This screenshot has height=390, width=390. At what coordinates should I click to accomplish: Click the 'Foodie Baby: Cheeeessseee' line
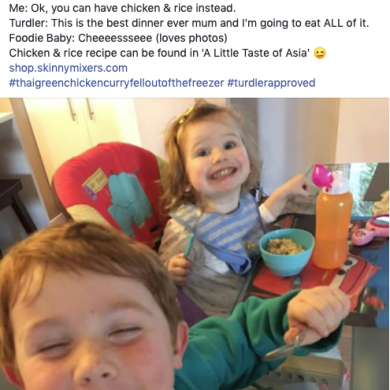click(118, 38)
